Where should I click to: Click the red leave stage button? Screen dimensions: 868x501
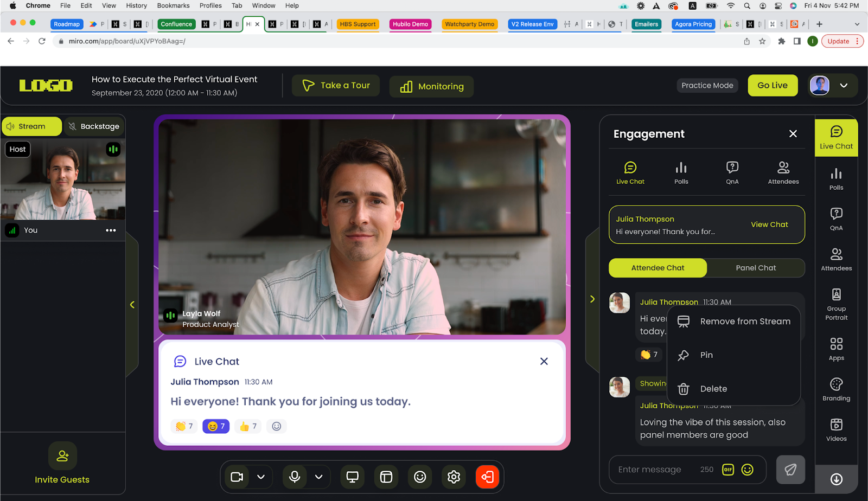487,477
